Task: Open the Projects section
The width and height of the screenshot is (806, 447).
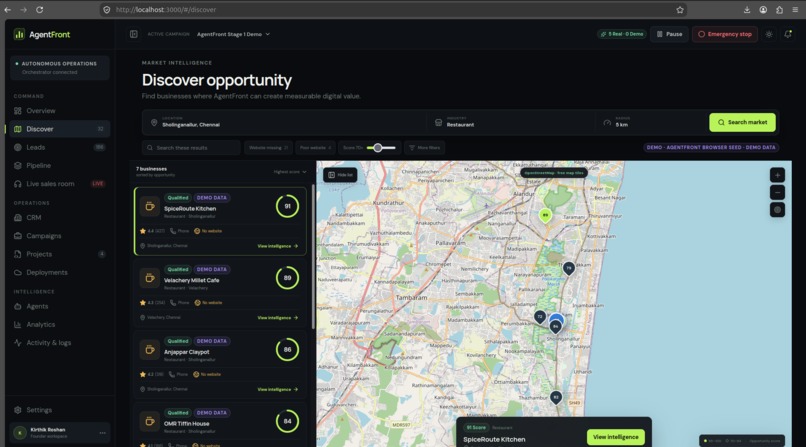Action: pyautogui.click(x=60, y=254)
